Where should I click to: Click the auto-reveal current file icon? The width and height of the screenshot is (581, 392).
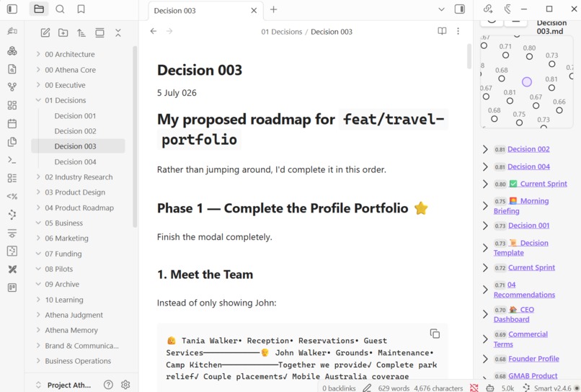click(99, 32)
